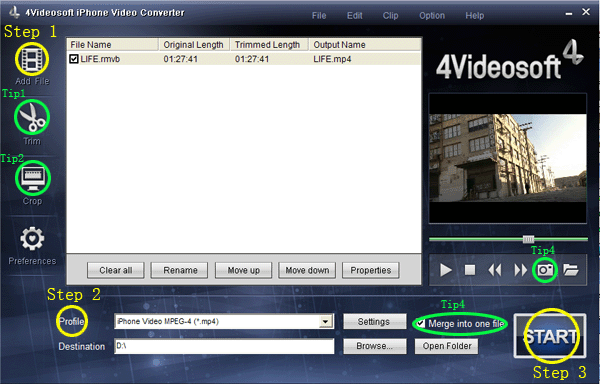Click the Add File filmstrip icon
Screen dimensions: 600x384
pyautogui.click(x=32, y=59)
